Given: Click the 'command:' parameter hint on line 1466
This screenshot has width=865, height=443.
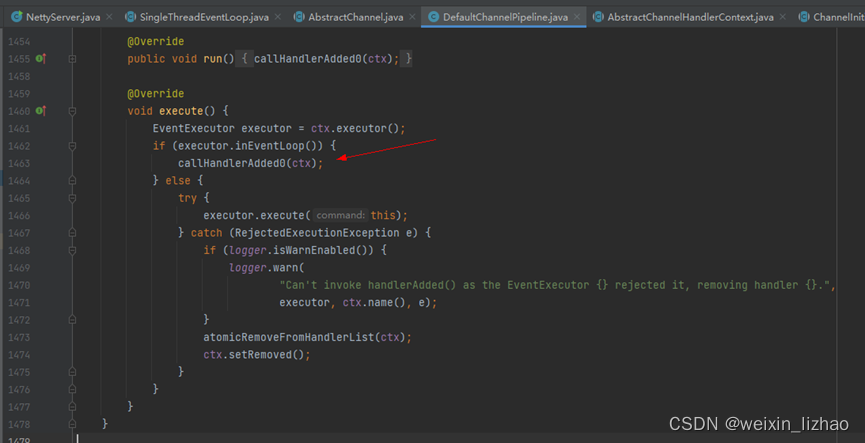Looking at the screenshot, I should coord(340,215).
